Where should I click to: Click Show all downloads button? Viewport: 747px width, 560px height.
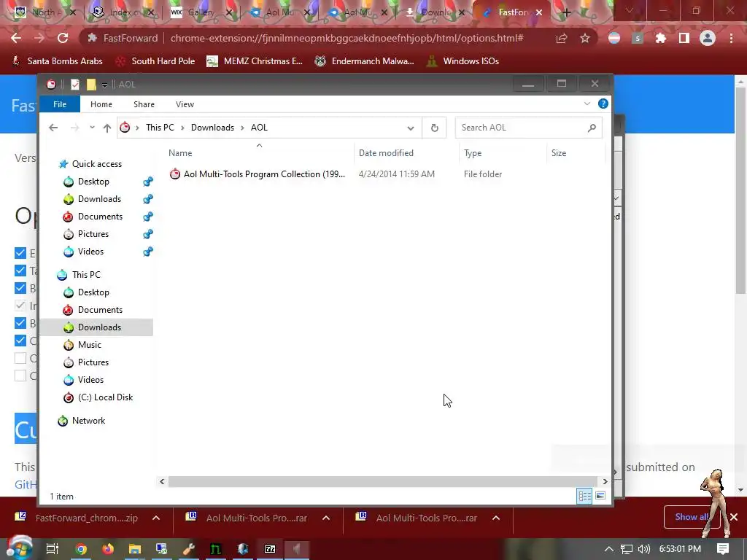(692, 517)
